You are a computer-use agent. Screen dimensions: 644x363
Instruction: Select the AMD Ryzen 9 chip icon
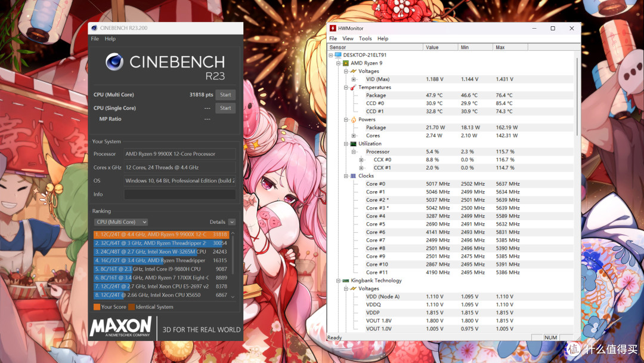(x=346, y=63)
